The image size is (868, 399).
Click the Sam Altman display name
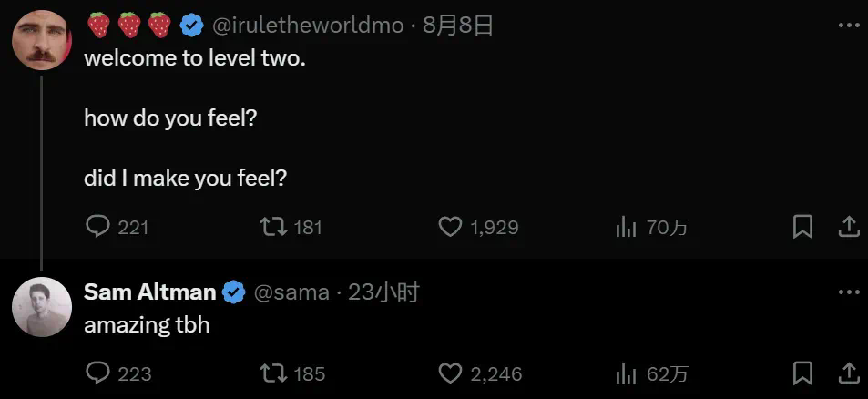click(150, 292)
